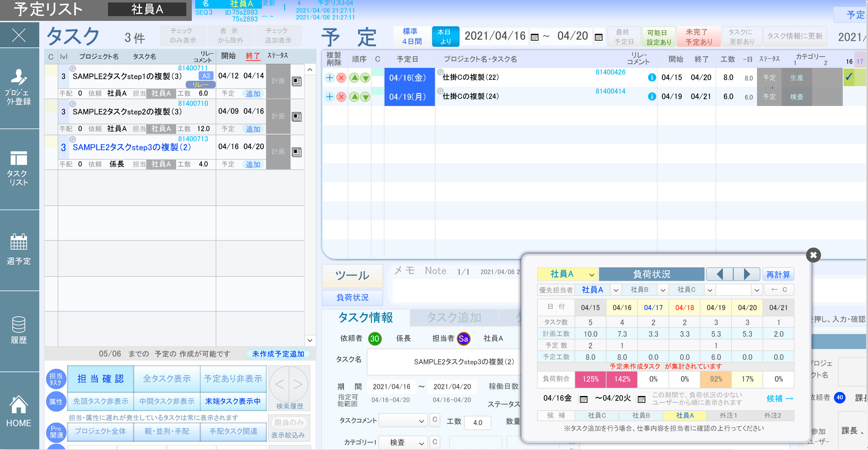
Task: Go to next period in load status
Action: click(747, 274)
